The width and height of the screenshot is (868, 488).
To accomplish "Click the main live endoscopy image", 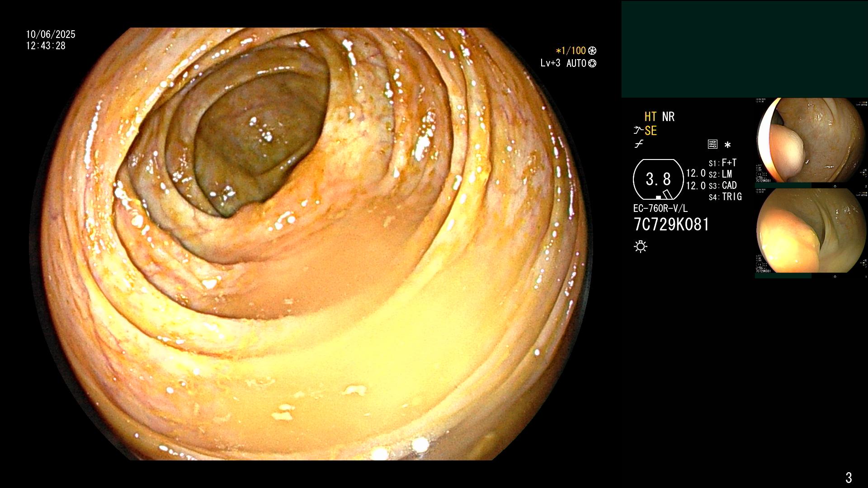I will pos(311,244).
